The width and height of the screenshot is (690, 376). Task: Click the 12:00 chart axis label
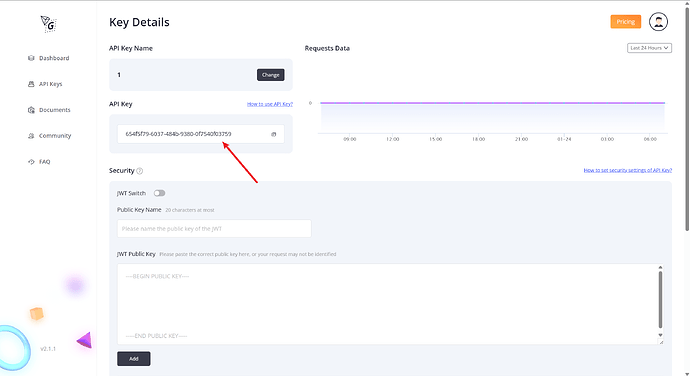[x=393, y=139]
